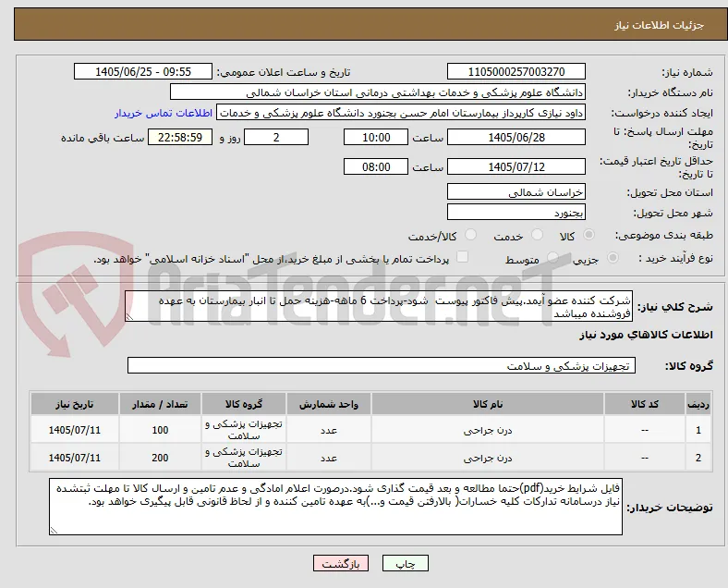This screenshot has height=588, width=728.
Task: Click the unit عدد in row 1
Action: pyautogui.click(x=329, y=430)
